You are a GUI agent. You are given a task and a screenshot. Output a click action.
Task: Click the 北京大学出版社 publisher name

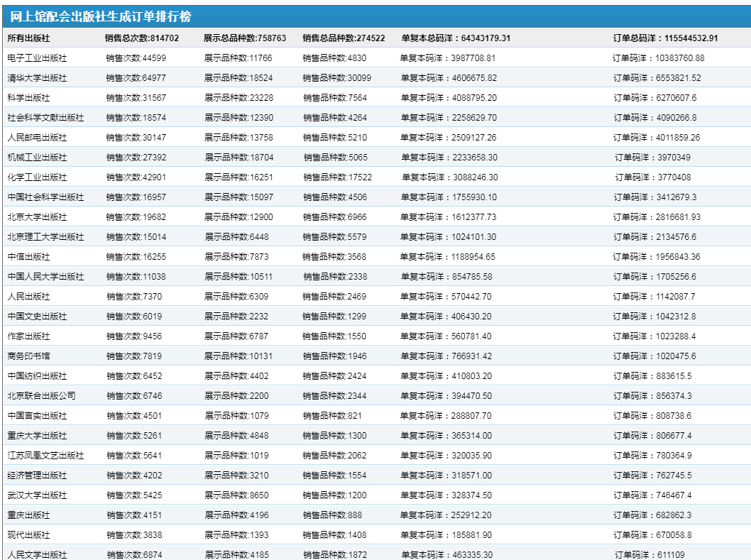click(37, 217)
